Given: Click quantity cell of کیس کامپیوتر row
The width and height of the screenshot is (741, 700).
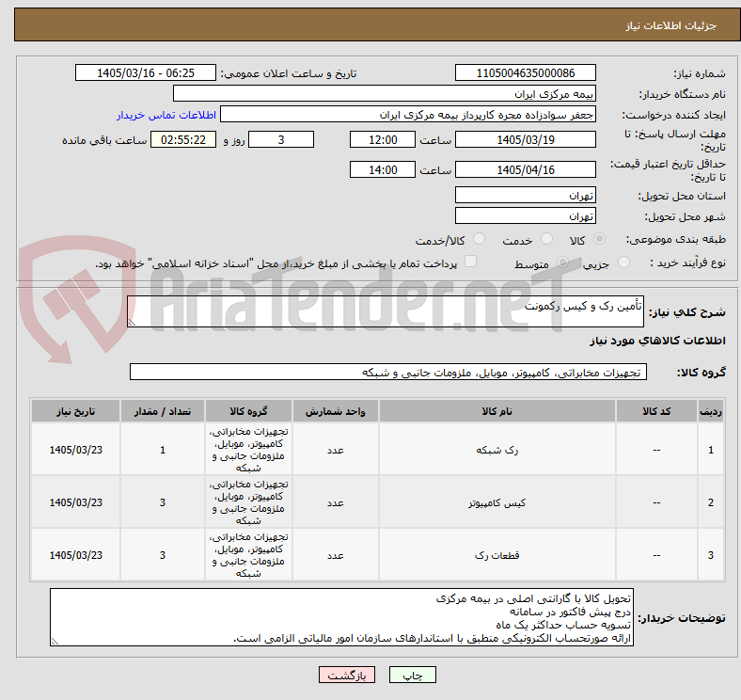Looking at the screenshot, I should point(163,502).
